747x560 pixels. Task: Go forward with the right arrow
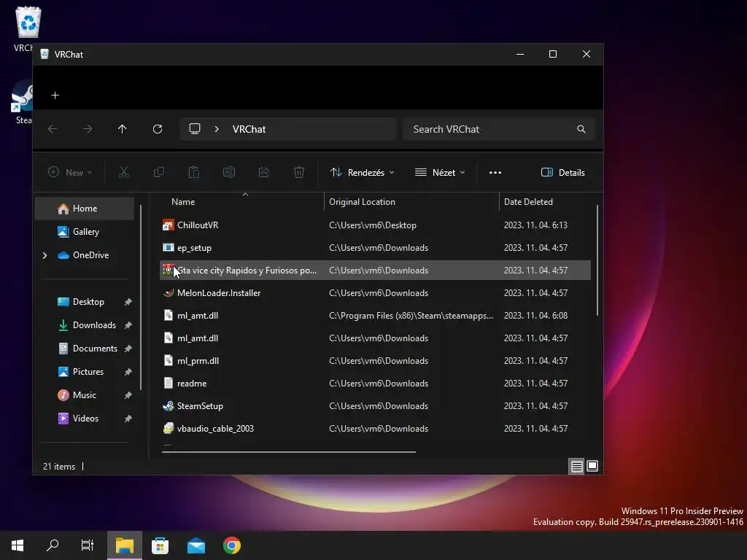[x=88, y=129]
